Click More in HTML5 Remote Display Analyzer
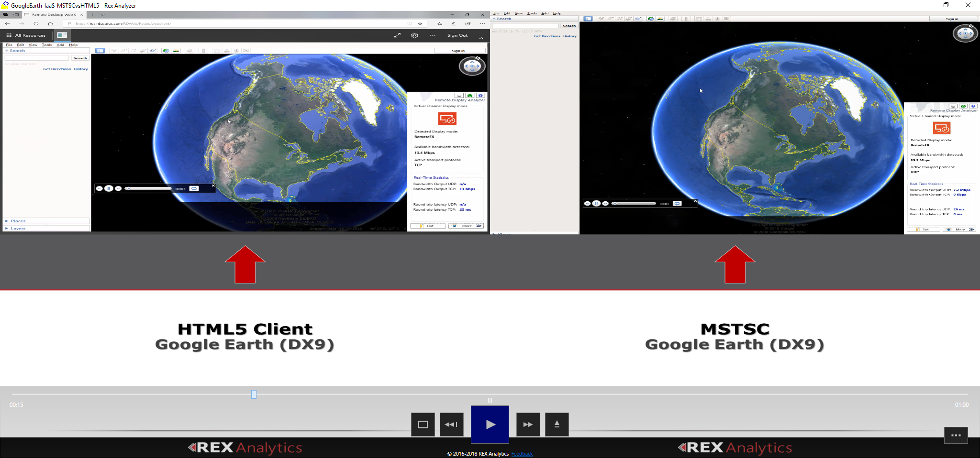 pyautogui.click(x=466, y=226)
